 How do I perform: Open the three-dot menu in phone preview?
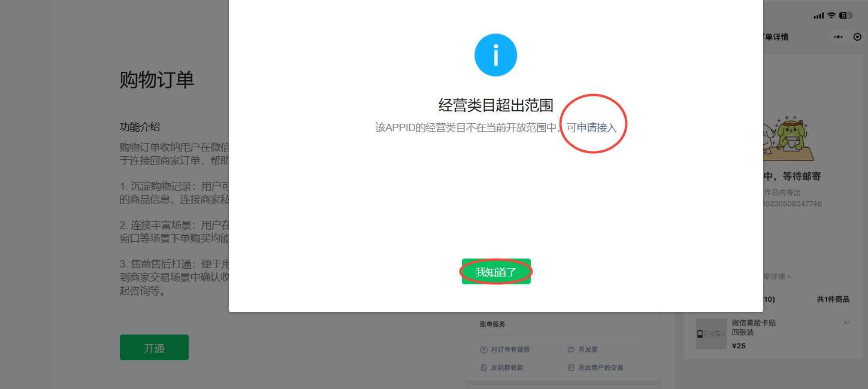pos(837,37)
